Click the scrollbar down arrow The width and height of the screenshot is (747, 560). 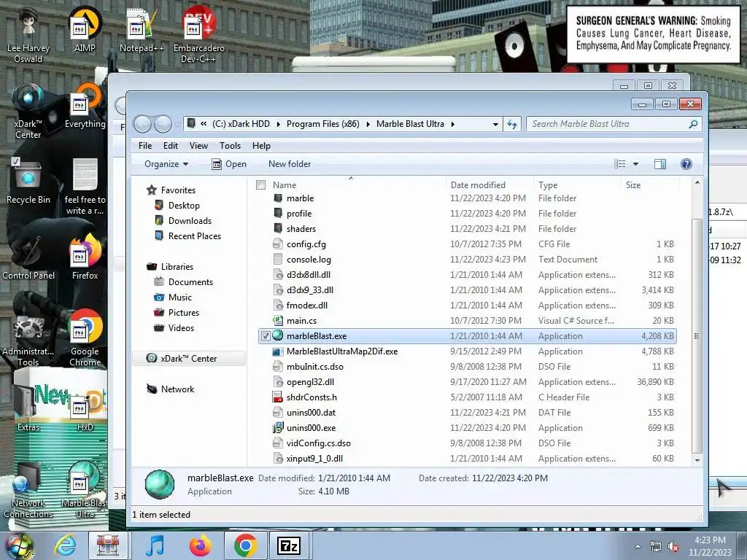[697, 460]
